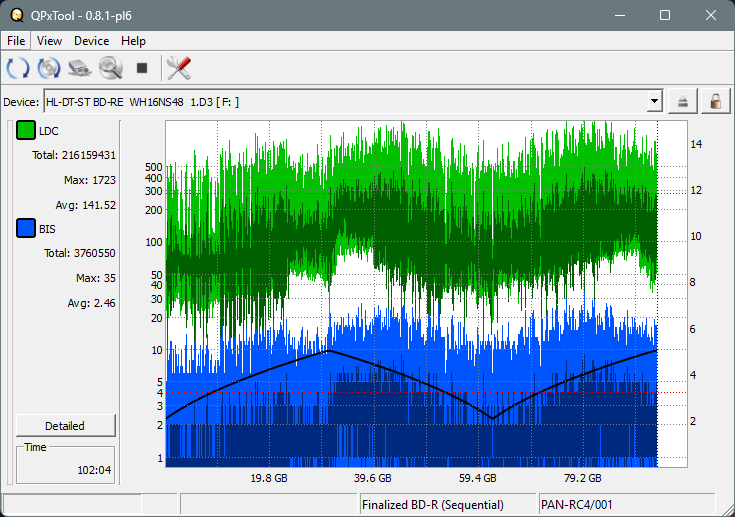Open the File menu
Screen dimensions: 735x517
[16, 41]
